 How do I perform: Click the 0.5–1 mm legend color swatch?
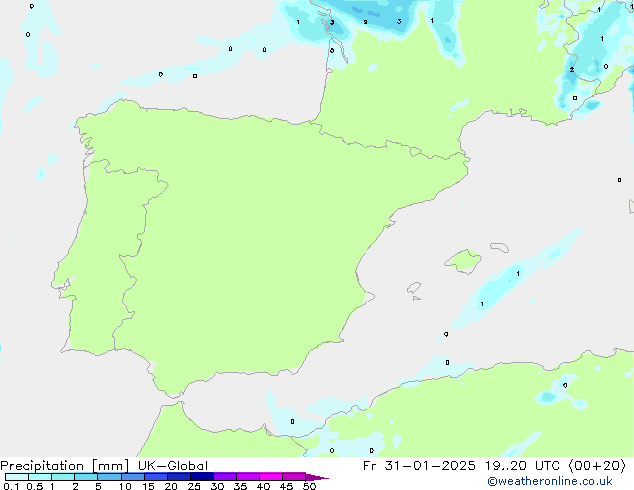(40, 477)
